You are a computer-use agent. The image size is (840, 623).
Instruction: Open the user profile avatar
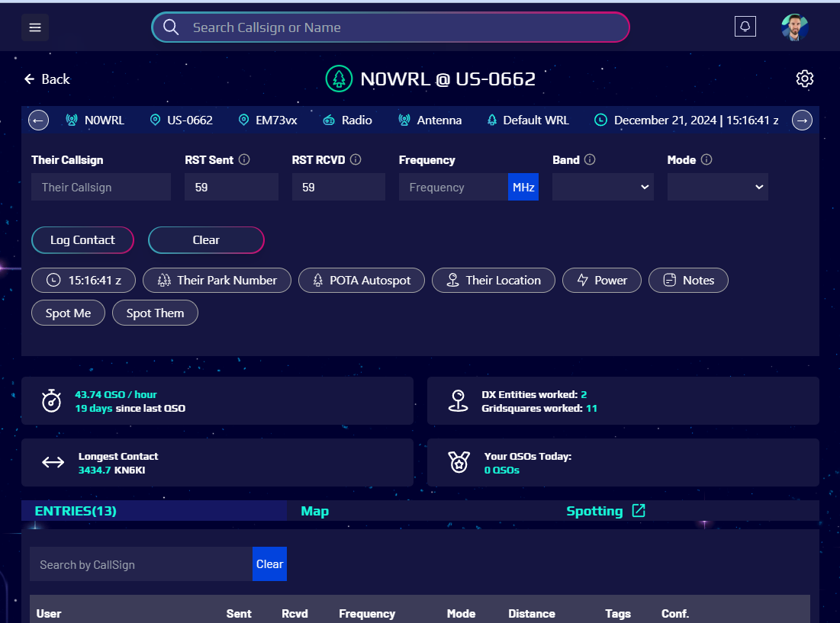tap(795, 27)
